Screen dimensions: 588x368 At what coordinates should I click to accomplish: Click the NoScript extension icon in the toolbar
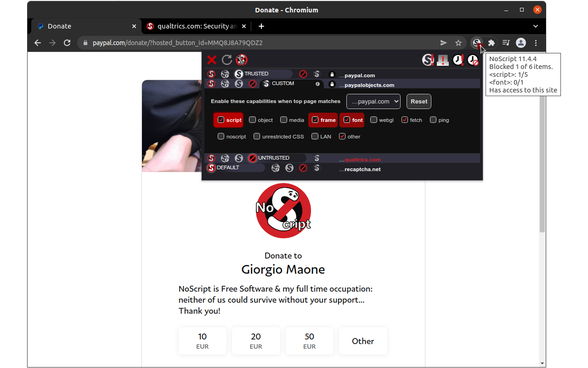(x=476, y=42)
